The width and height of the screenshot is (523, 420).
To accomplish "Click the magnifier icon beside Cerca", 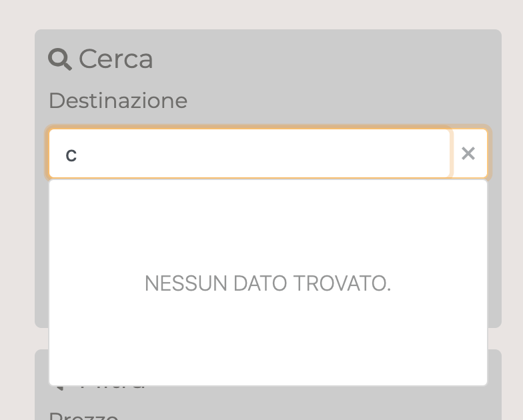I will click(x=60, y=59).
